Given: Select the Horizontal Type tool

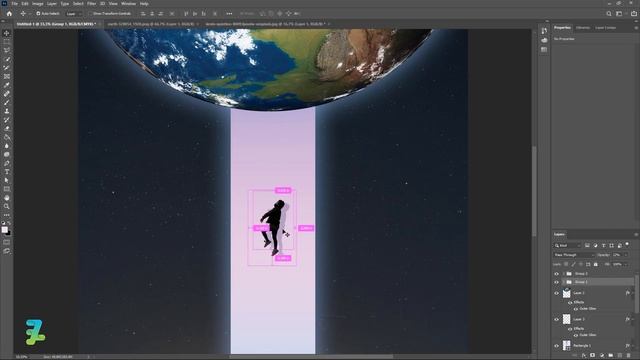Looking at the screenshot, I should (7, 172).
